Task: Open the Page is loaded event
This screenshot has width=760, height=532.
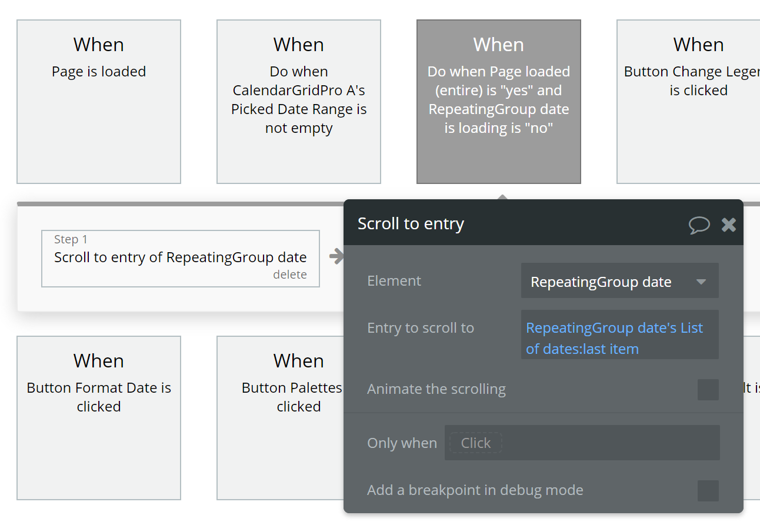Action: (x=99, y=102)
